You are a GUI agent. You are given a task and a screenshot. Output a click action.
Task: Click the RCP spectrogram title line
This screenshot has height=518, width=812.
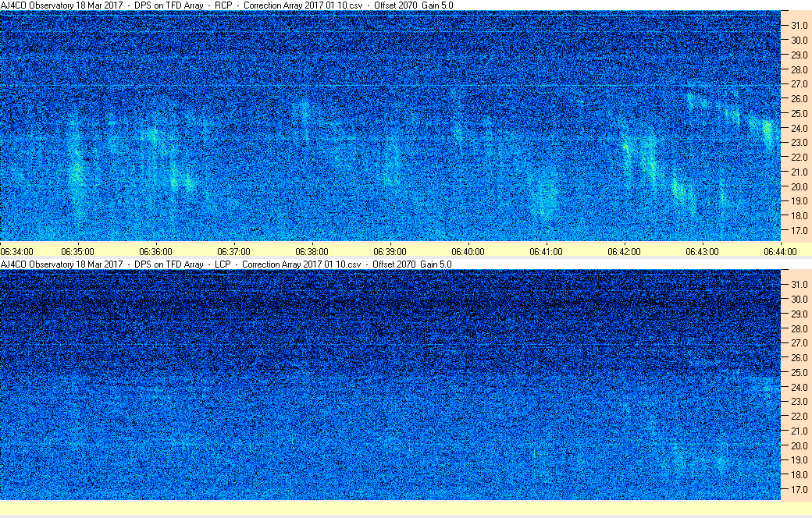coord(227,5)
